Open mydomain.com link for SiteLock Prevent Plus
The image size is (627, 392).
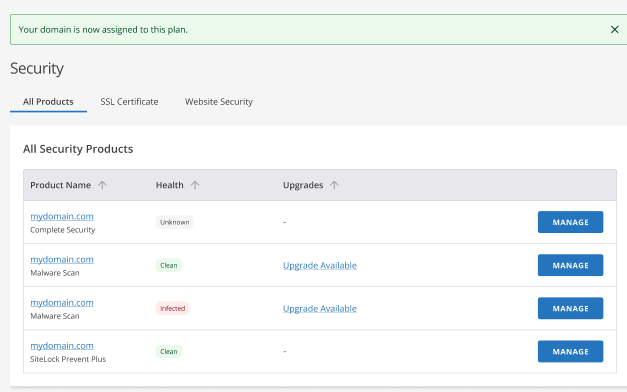coord(62,346)
